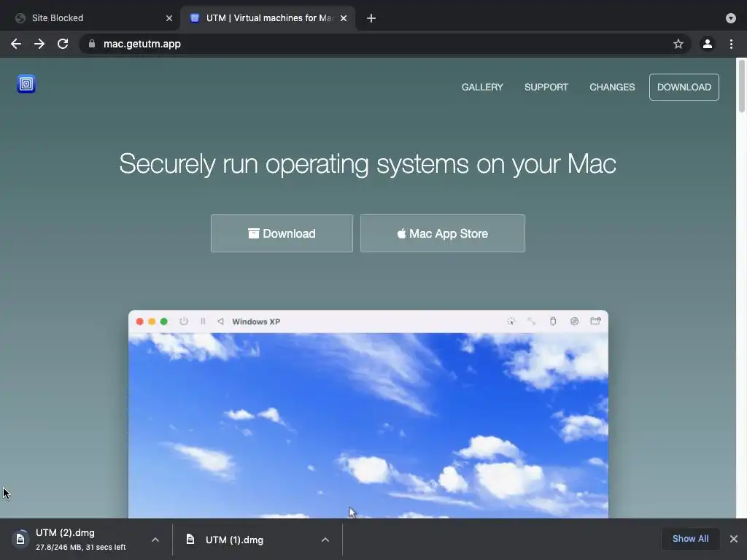Open the GALLERY page link

tap(482, 87)
